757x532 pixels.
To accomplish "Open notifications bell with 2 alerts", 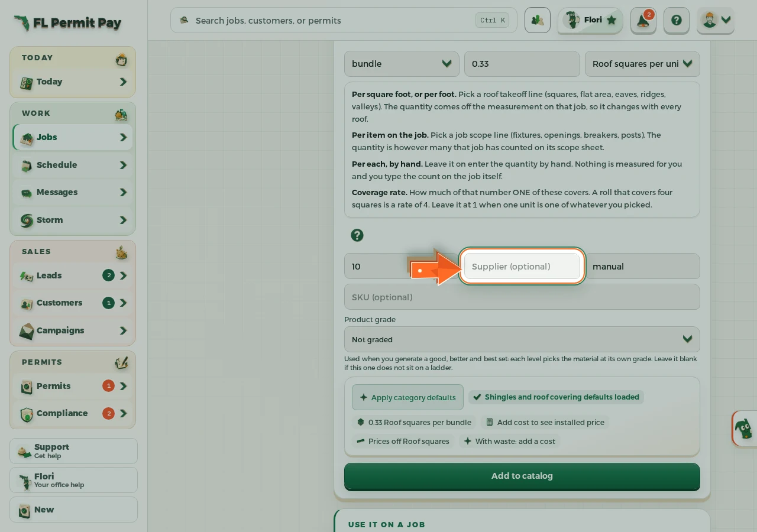I will click(643, 20).
